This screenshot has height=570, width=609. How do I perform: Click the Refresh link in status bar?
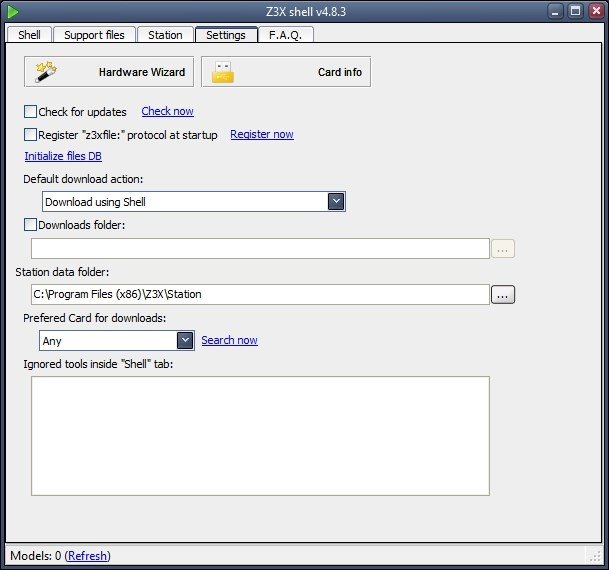pyautogui.click(x=87, y=556)
